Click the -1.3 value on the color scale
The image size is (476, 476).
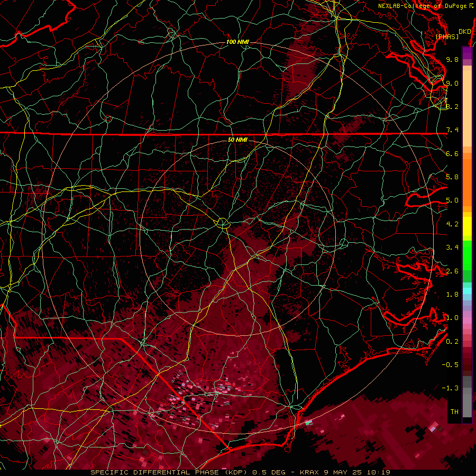450,388
